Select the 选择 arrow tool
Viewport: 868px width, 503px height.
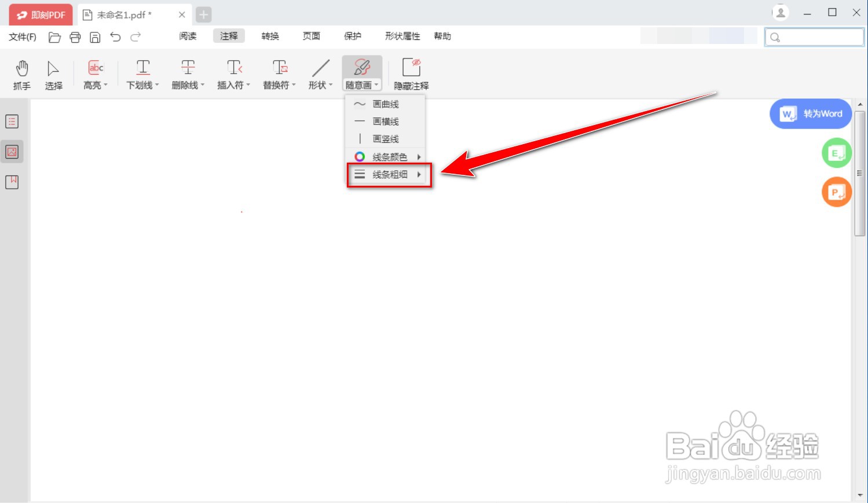coord(53,75)
